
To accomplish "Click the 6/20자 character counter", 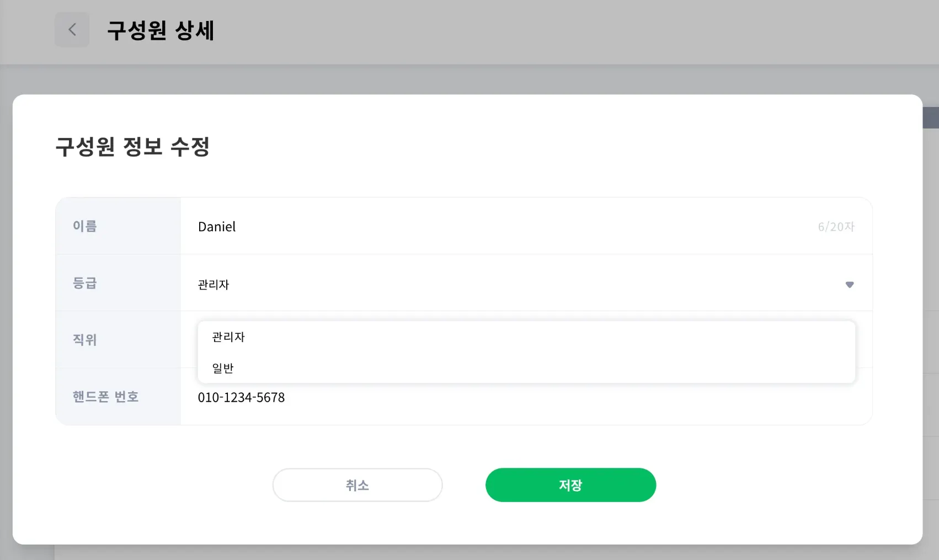I will tap(836, 227).
